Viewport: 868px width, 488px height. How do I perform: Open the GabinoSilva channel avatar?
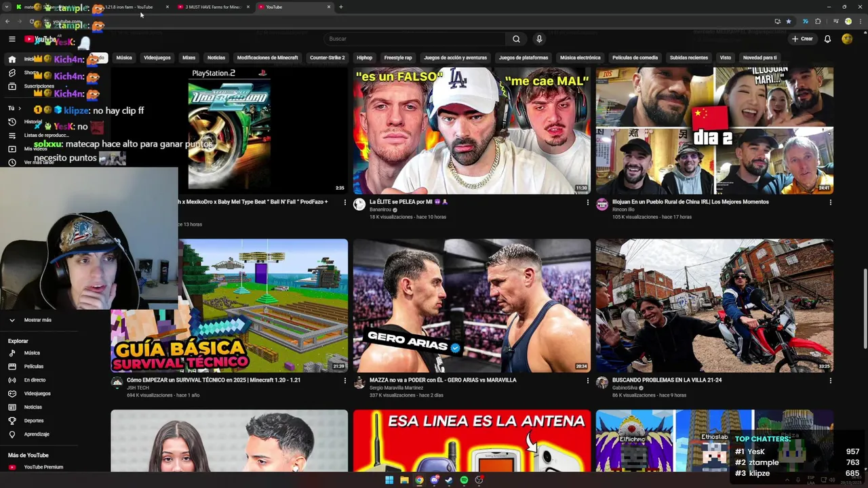602,383
